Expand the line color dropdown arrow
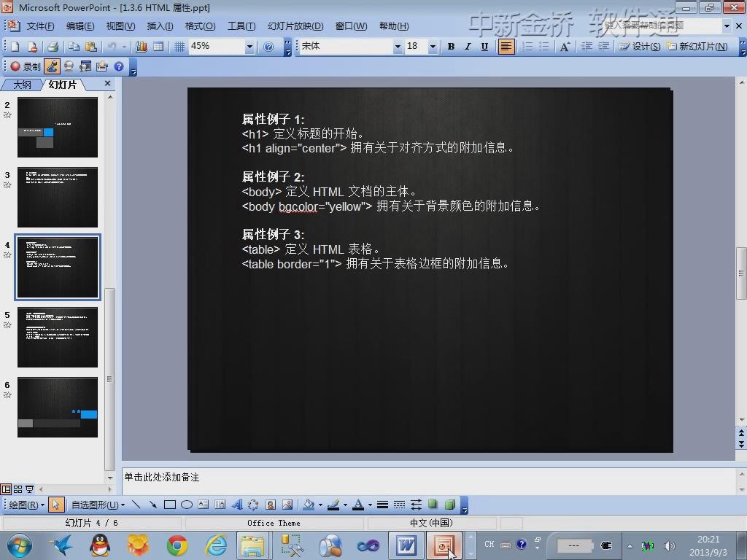This screenshot has height=560, width=747. pyautogui.click(x=345, y=505)
